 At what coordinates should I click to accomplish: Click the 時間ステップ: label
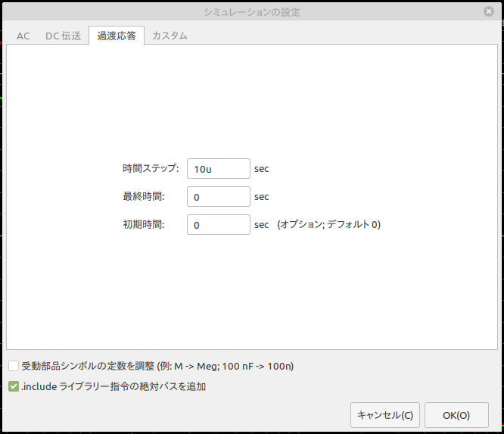(151, 168)
